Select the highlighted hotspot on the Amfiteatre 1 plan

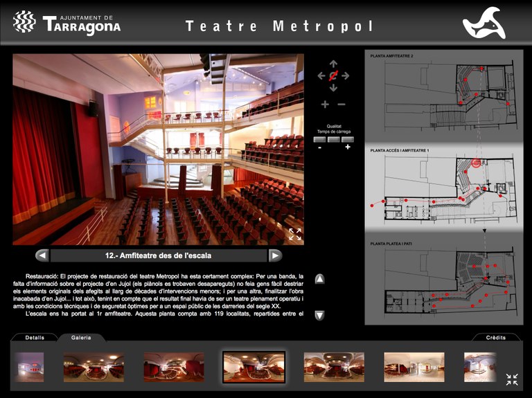477,163
